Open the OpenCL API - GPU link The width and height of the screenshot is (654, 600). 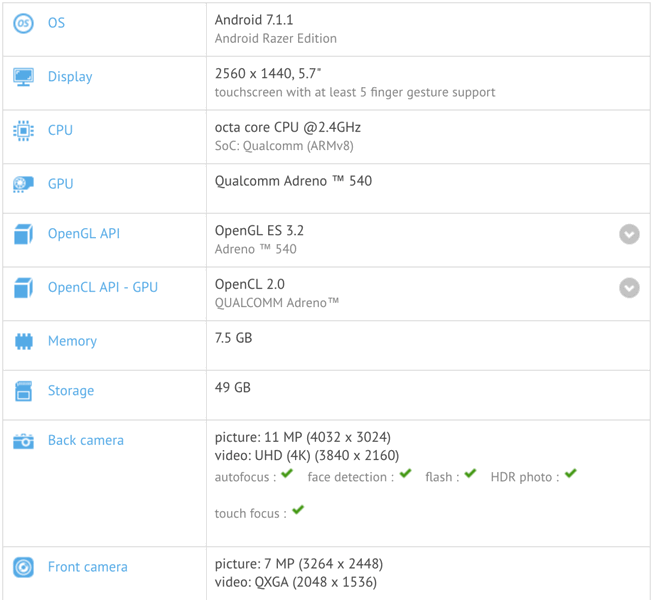(103, 288)
